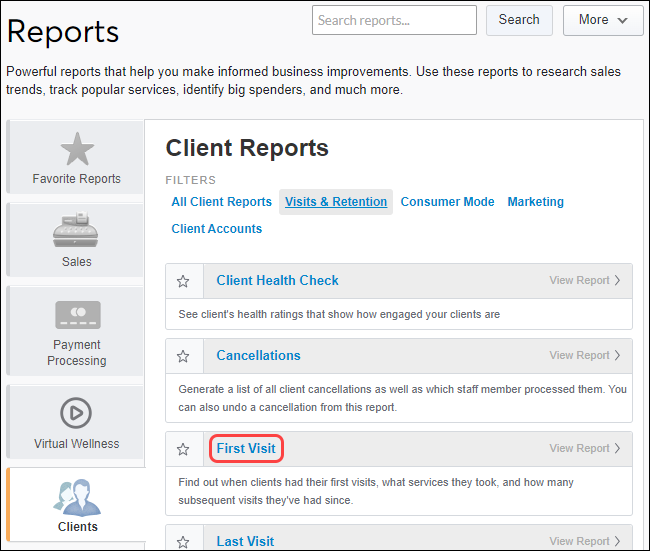Open the Cancellations report link
The image size is (650, 551).
[x=258, y=355]
